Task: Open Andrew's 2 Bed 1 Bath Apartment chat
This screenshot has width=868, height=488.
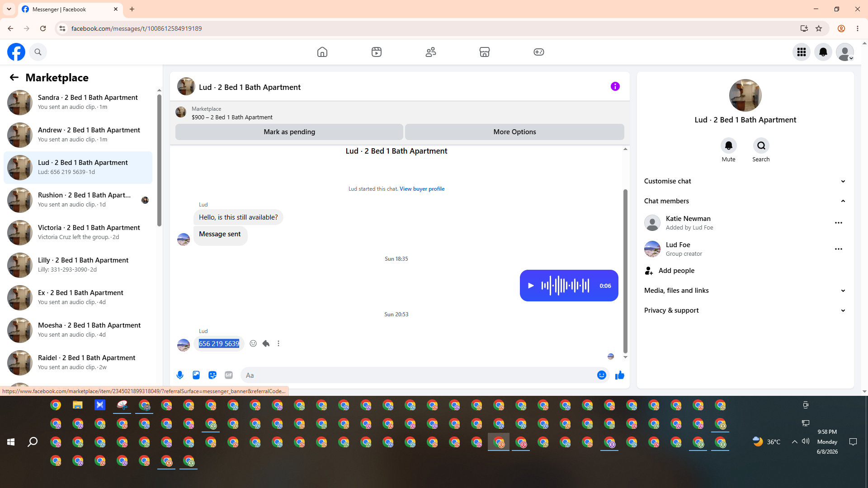Action: point(78,135)
